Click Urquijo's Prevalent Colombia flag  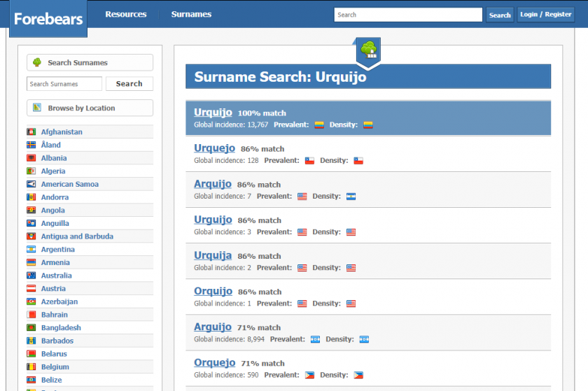pyautogui.click(x=319, y=125)
